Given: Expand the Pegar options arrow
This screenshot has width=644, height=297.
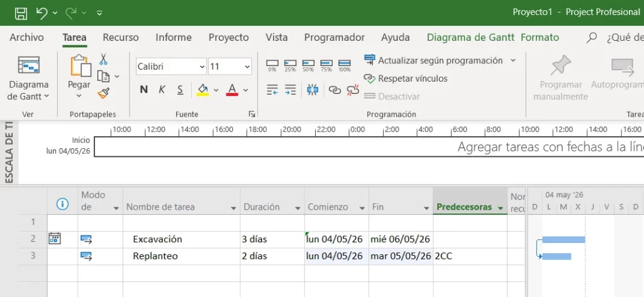Looking at the screenshot, I should pos(79,97).
